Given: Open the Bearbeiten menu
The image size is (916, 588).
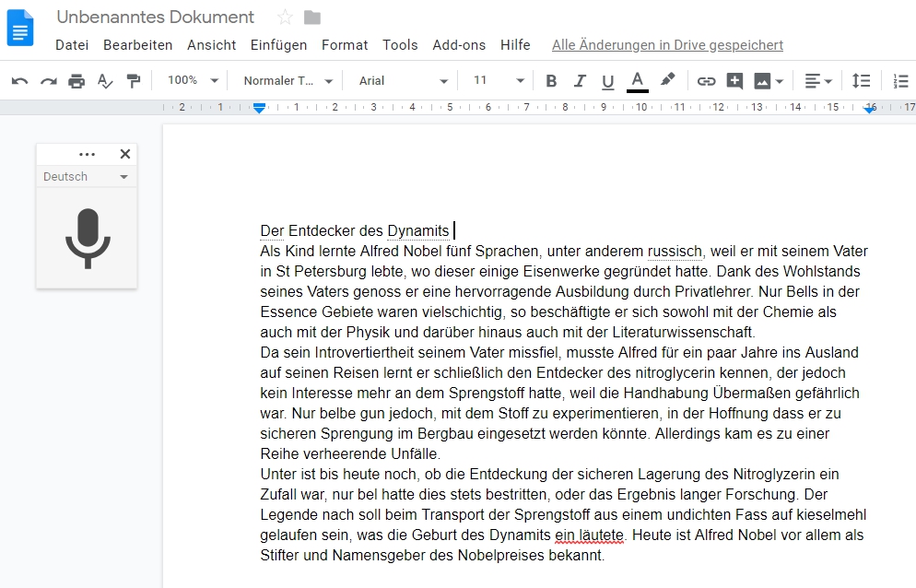Looking at the screenshot, I should click(x=138, y=45).
